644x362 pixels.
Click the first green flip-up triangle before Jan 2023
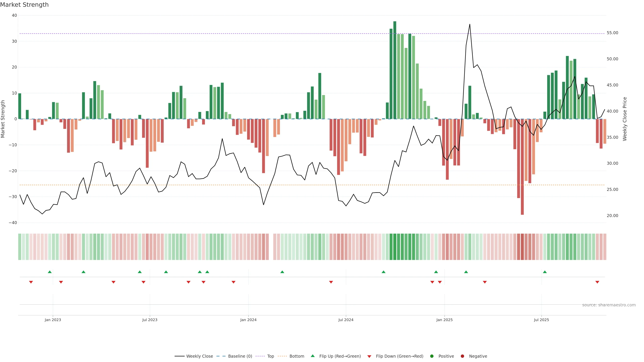50,272
